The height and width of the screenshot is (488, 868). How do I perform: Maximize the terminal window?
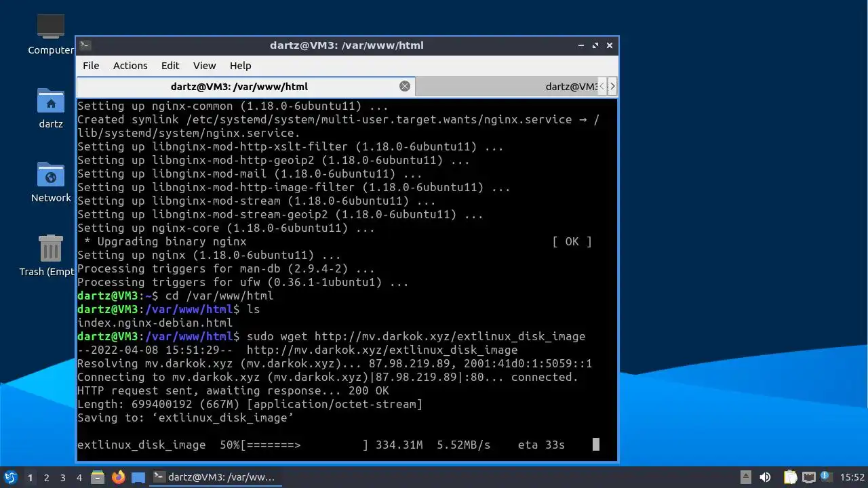(595, 45)
